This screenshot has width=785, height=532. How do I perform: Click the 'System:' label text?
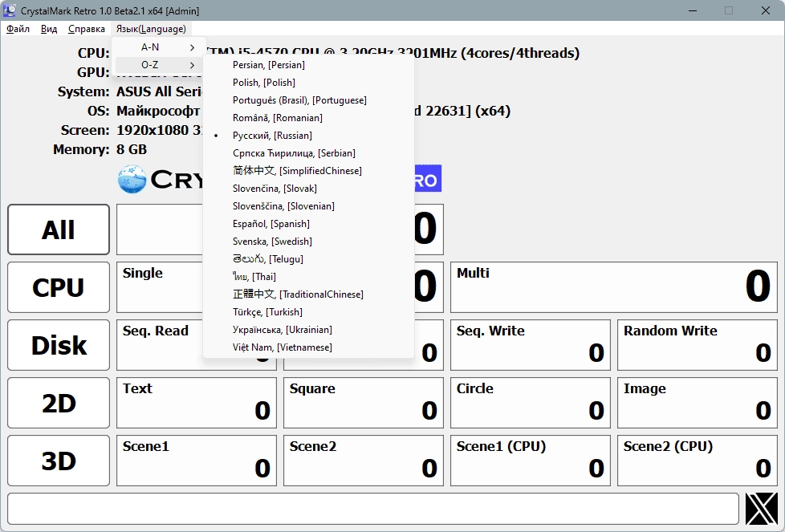coord(83,91)
